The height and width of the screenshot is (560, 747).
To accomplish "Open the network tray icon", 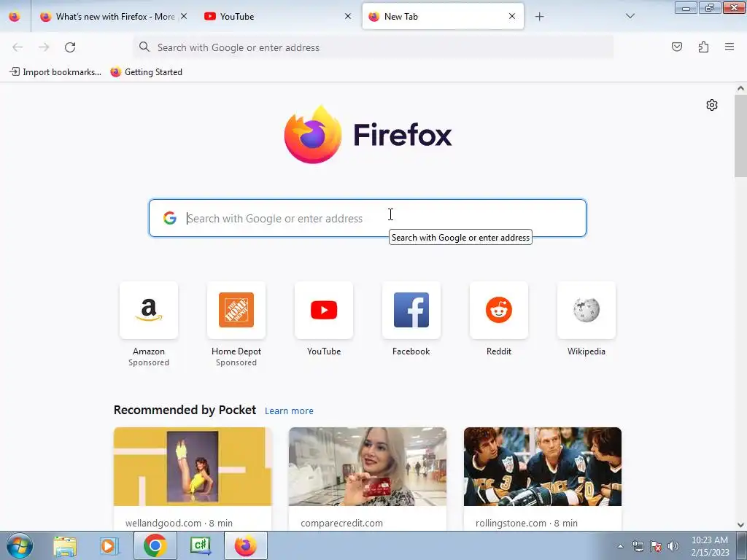I will 638,546.
